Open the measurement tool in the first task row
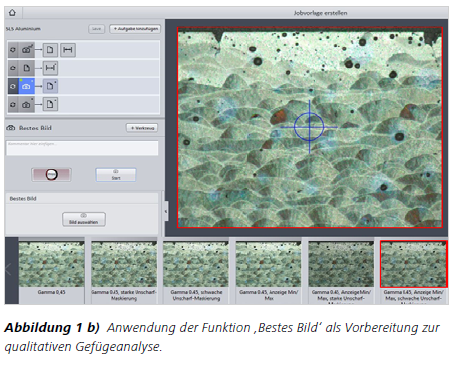Screen dimensions: 451x369 (68, 50)
